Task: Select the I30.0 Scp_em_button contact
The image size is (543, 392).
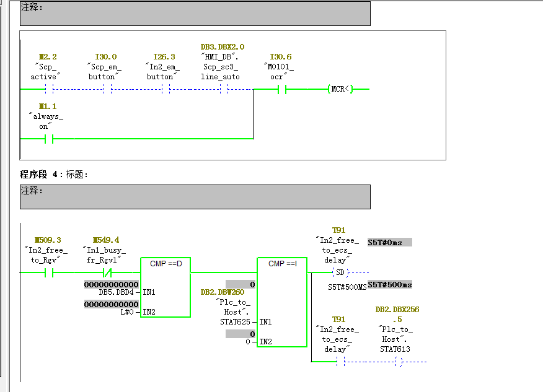Action: [107, 89]
